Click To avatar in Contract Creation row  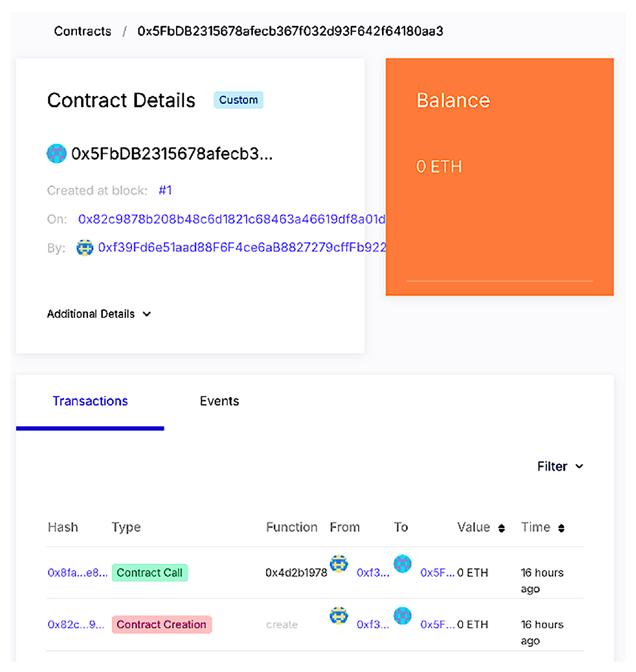pos(403,615)
